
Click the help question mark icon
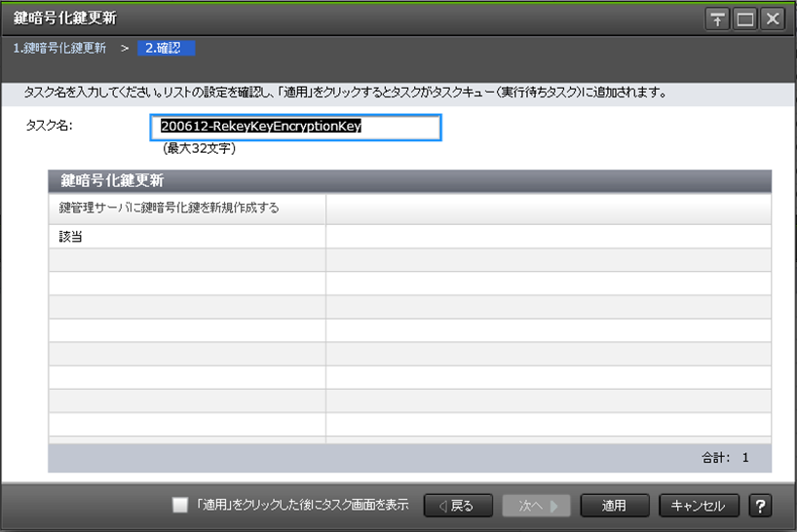click(x=760, y=506)
